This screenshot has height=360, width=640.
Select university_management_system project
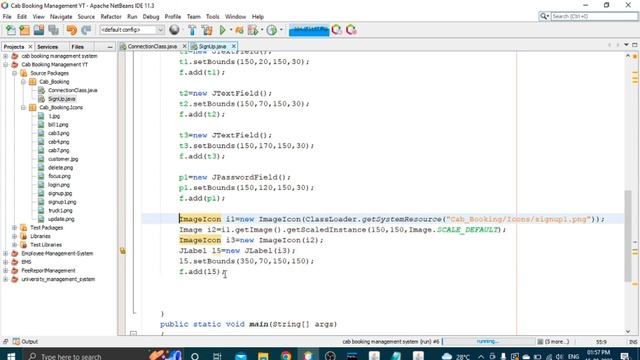coord(58,279)
